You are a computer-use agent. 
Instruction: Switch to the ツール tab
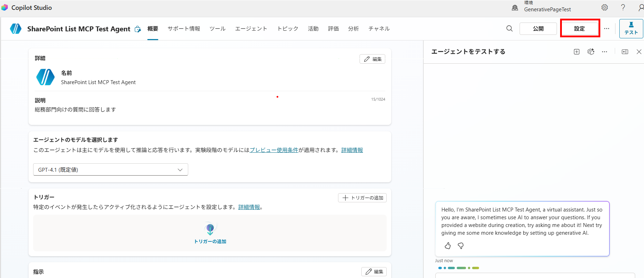217,29
